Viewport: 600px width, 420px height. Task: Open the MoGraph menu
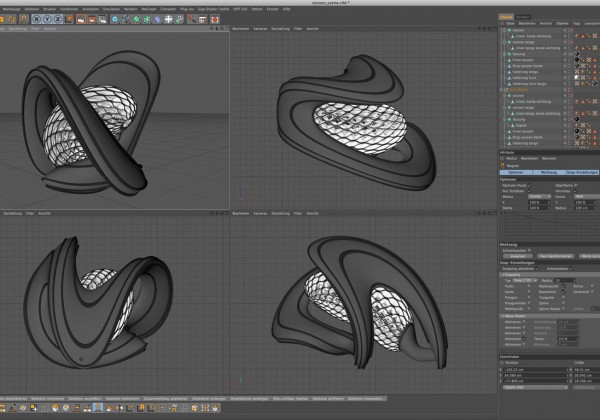pyautogui.click(x=149, y=9)
